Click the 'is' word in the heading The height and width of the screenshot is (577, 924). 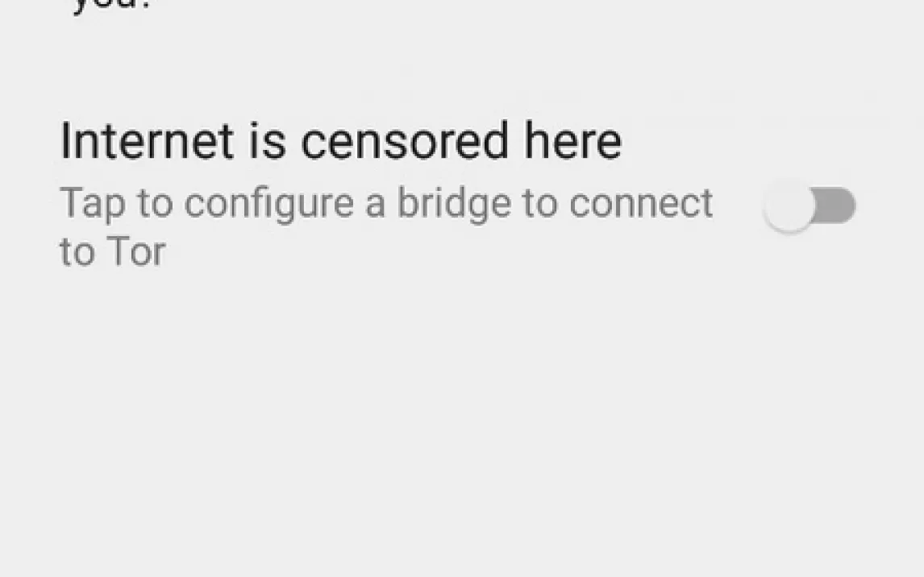point(268,141)
